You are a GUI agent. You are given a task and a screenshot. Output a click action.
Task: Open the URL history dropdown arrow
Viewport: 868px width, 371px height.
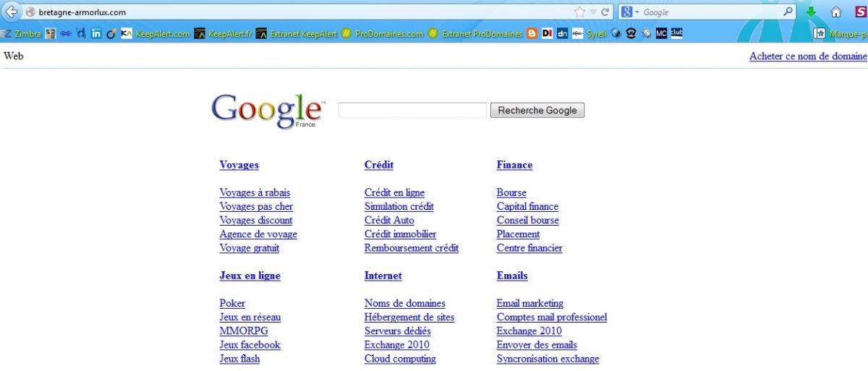[593, 12]
